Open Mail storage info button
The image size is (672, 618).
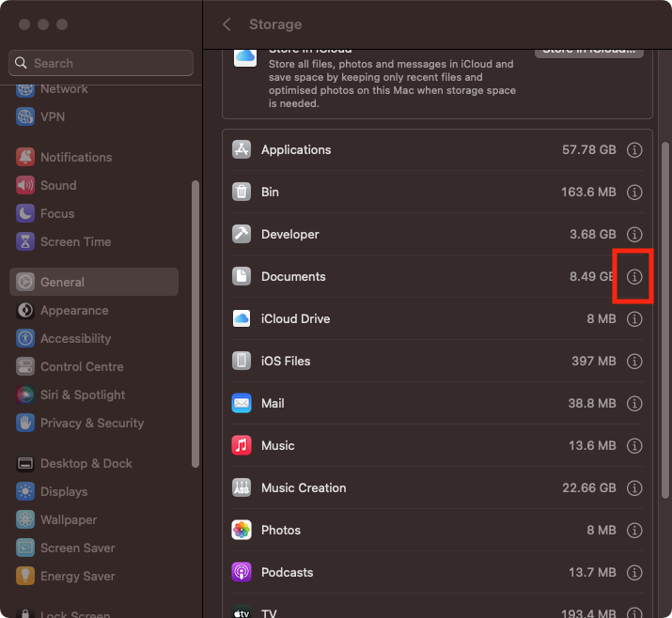tap(634, 404)
